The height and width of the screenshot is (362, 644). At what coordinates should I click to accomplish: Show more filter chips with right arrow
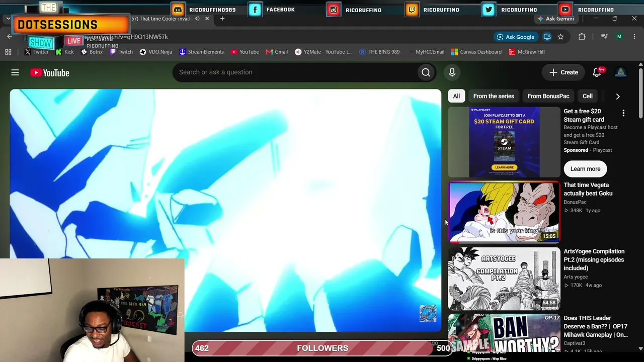tap(618, 96)
